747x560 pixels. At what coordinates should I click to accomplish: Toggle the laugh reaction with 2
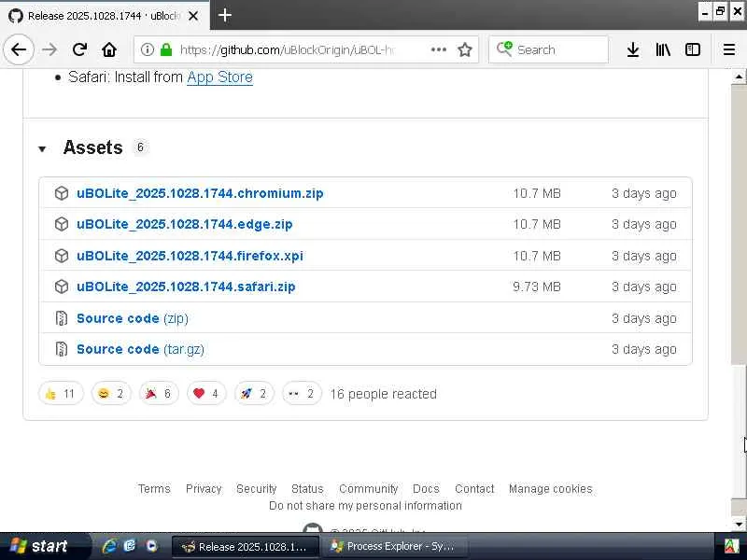click(111, 393)
